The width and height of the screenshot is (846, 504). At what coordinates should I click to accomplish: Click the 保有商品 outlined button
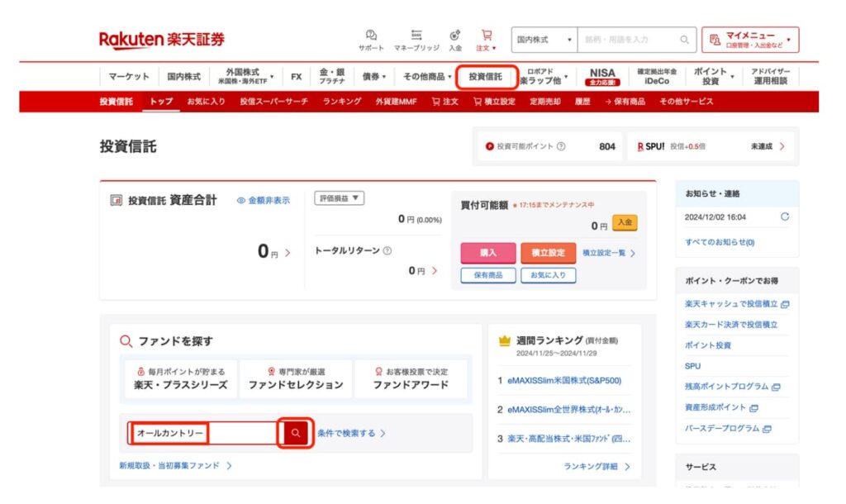point(487,275)
